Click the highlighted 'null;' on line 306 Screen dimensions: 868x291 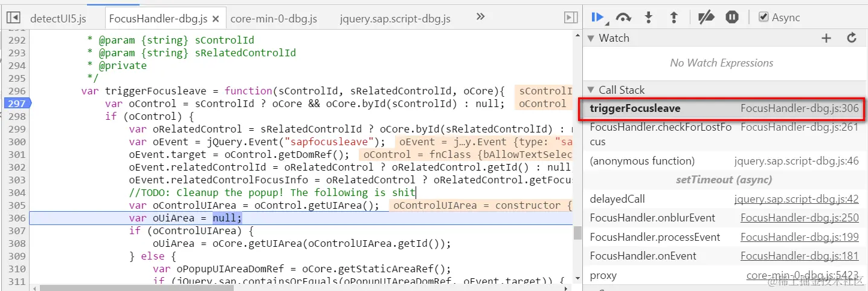tap(227, 218)
